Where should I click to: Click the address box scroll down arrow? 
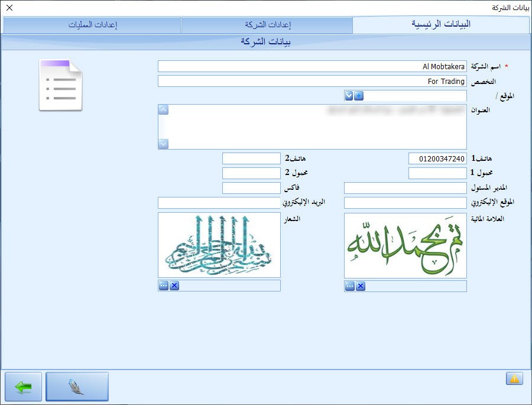pyautogui.click(x=164, y=144)
